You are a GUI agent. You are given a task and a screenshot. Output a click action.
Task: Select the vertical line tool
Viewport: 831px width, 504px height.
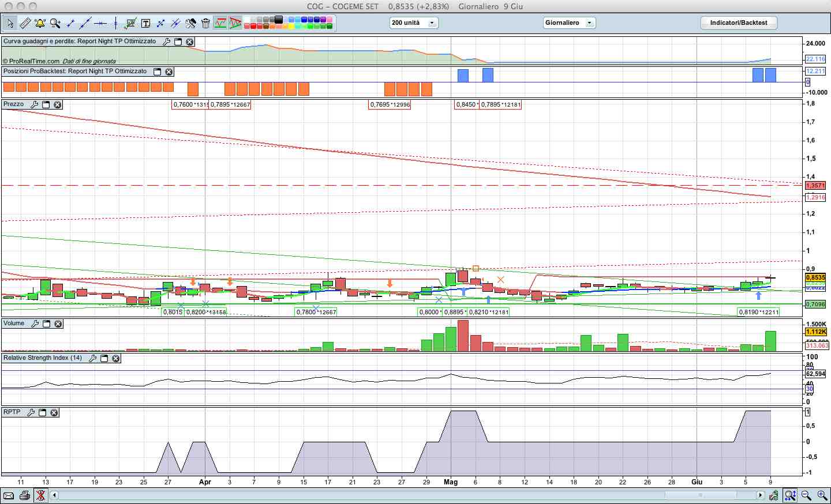[115, 23]
